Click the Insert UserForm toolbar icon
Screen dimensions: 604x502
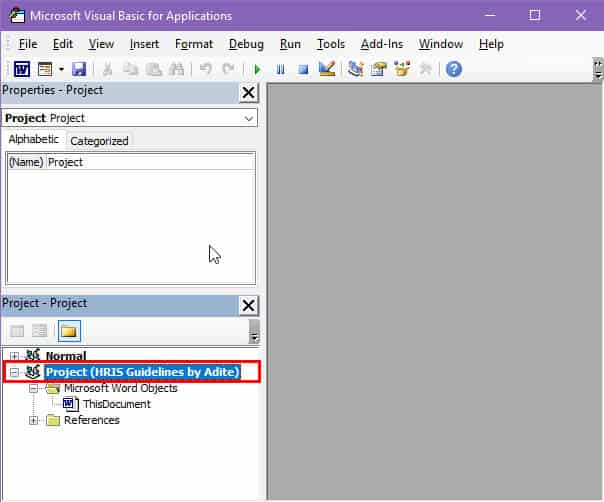tap(45, 69)
